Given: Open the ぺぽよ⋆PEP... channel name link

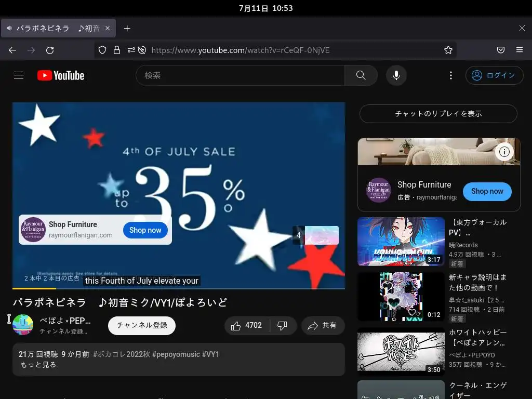Looking at the screenshot, I should (x=65, y=321).
